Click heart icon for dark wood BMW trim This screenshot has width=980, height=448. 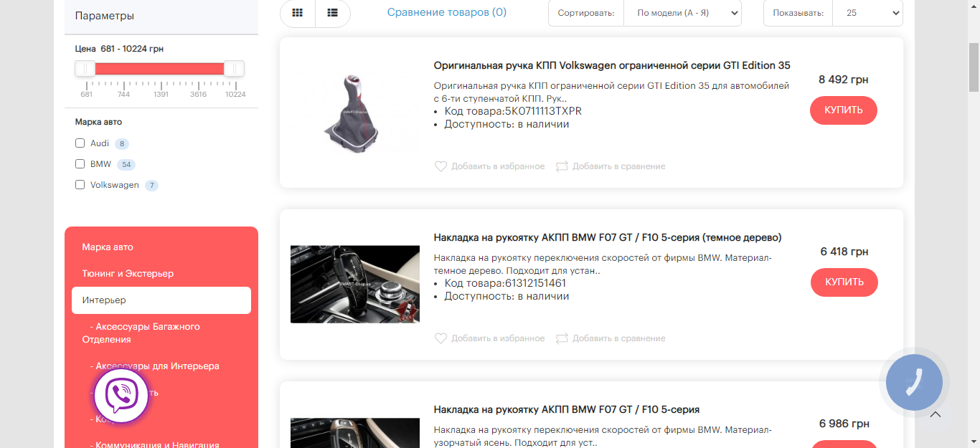click(440, 338)
